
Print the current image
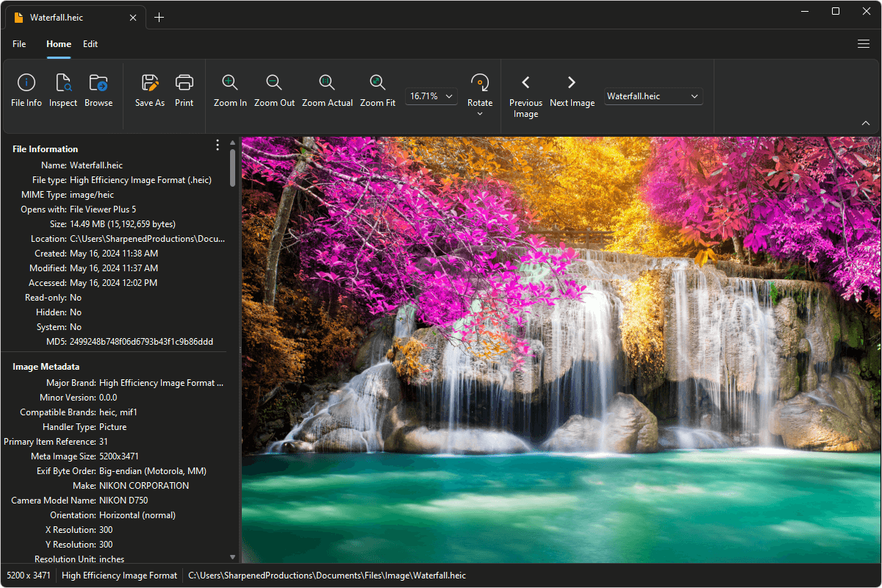tap(184, 90)
